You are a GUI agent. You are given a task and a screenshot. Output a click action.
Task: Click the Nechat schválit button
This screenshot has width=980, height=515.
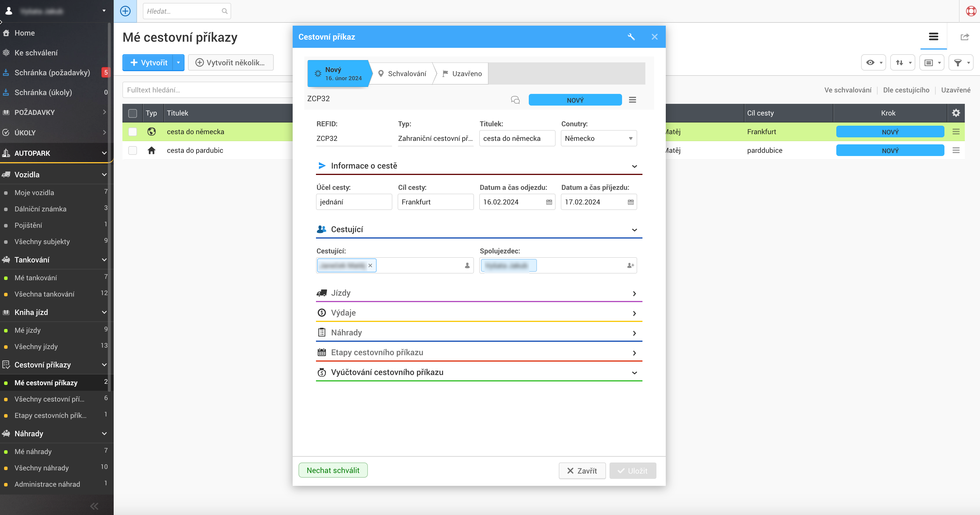333,470
